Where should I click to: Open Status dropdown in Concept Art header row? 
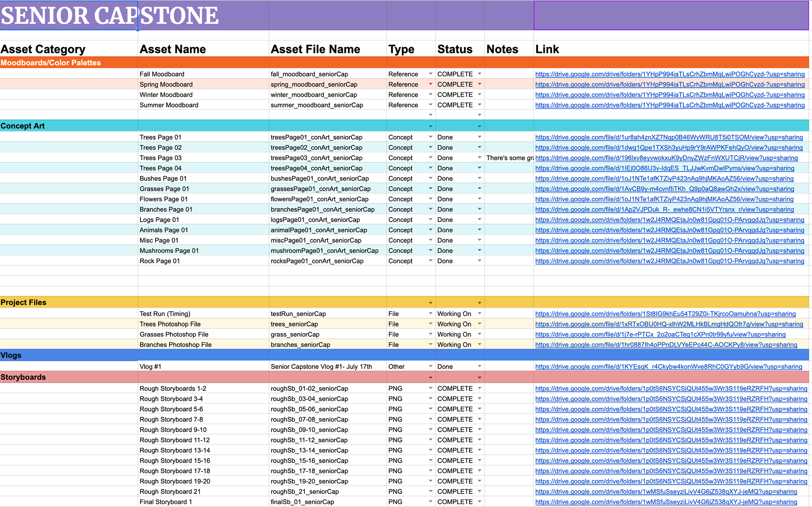480,126
